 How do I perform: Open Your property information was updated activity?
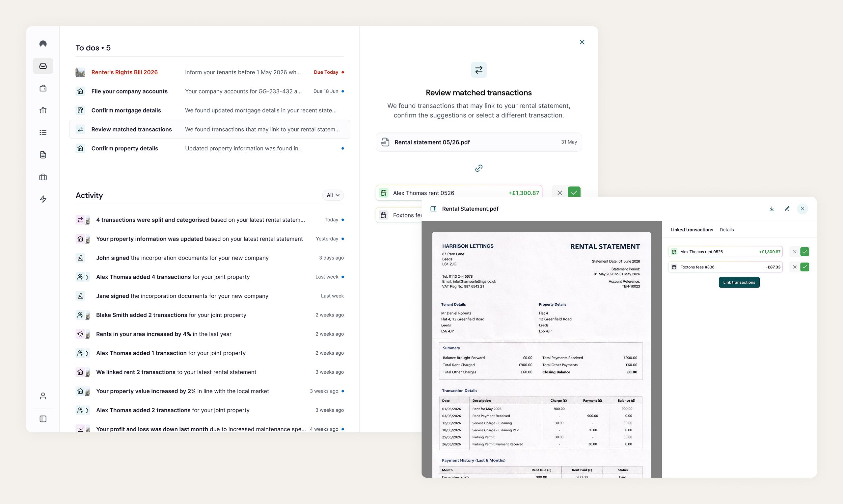(x=210, y=239)
